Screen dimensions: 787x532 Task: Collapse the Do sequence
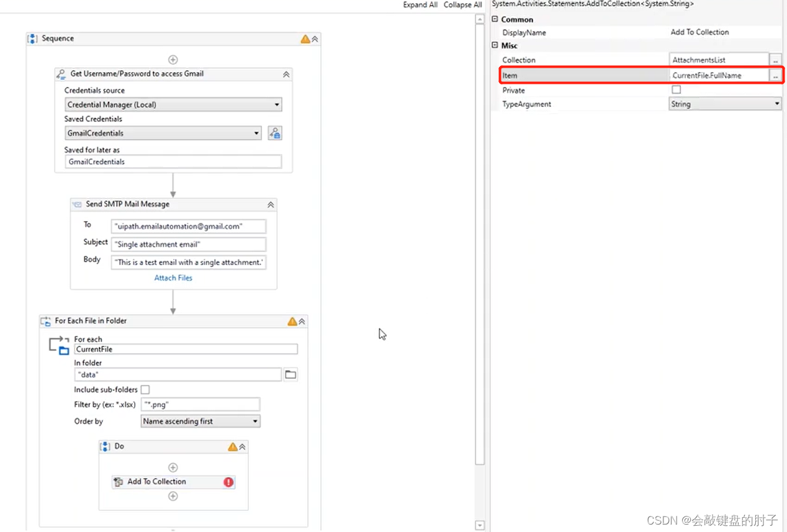pyautogui.click(x=242, y=447)
